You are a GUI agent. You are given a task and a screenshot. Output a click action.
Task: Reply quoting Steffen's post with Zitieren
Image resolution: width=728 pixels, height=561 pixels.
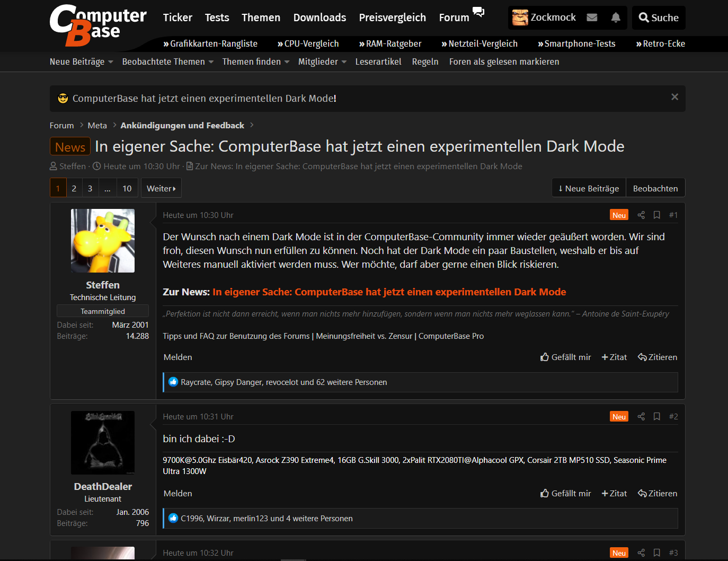click(658, 357)
